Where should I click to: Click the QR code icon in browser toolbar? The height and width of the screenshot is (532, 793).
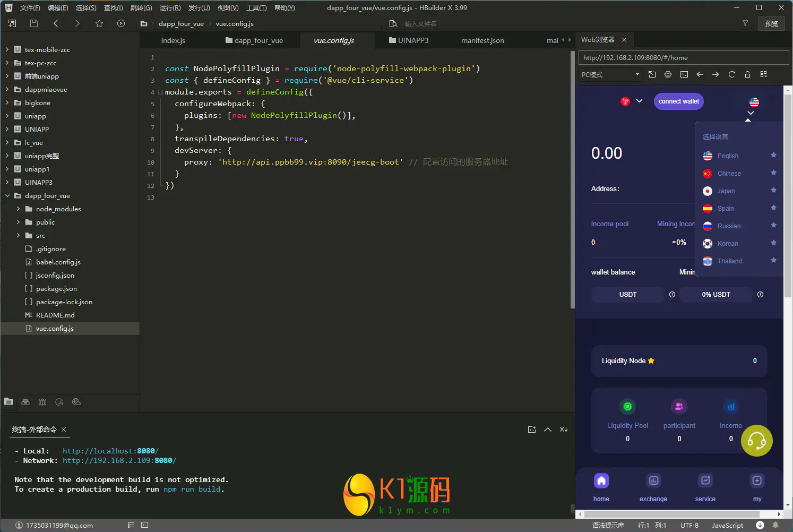click(x=763, y=74)
